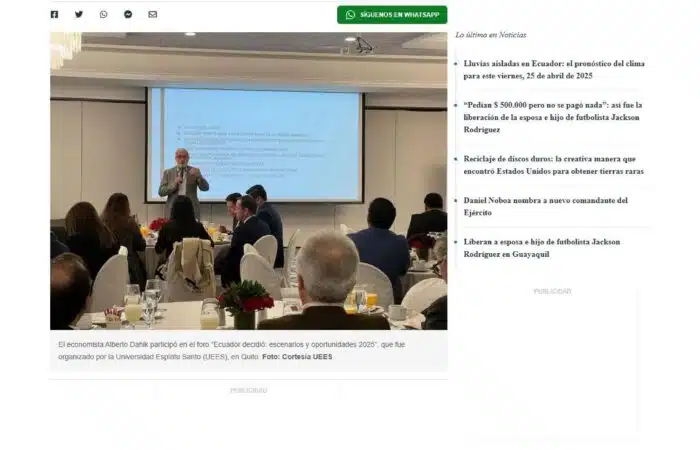Share the article on Facebook
The image size is (700, 450).
(54, 14)
